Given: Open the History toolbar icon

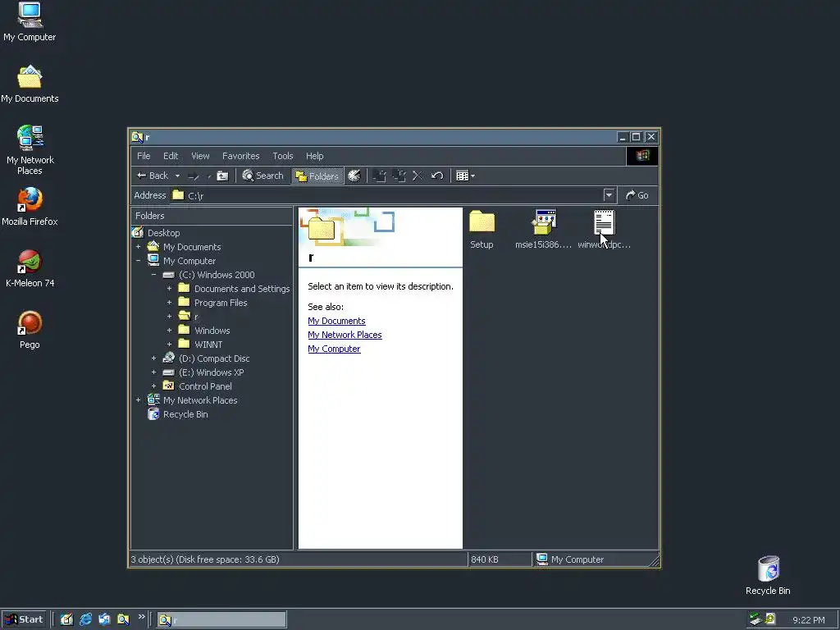Looking at the screenshot, I should pyautogui.click(x=354, y=176).
